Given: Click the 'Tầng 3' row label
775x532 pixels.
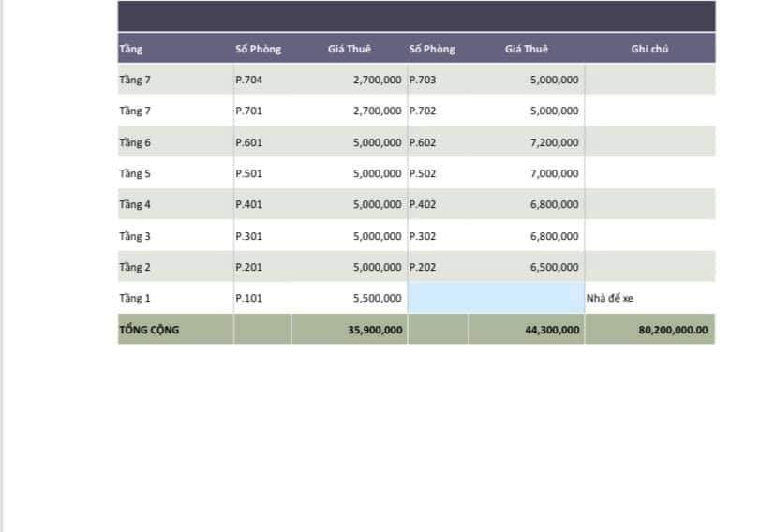Looking at the screenshot, I should 135,237.
